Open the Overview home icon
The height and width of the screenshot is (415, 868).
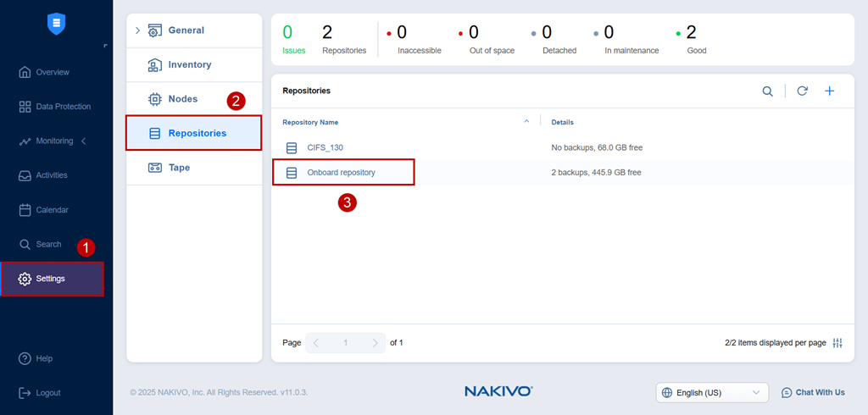tap(25, 73)
